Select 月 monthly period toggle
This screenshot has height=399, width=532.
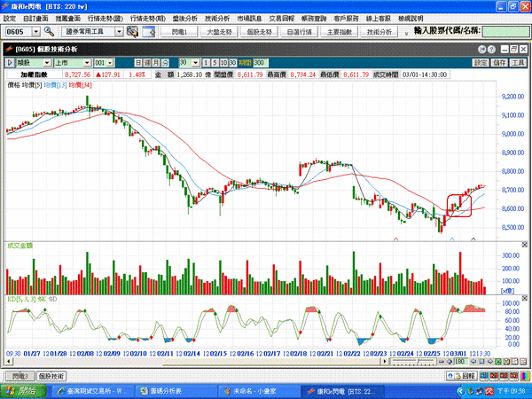point(156,63)
